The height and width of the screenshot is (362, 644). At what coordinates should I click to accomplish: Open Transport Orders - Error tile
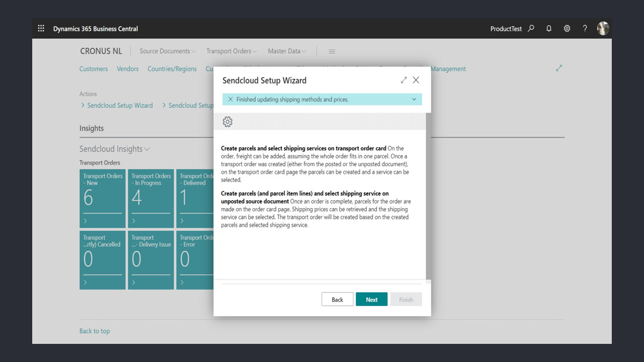click(x=195, y=260)
